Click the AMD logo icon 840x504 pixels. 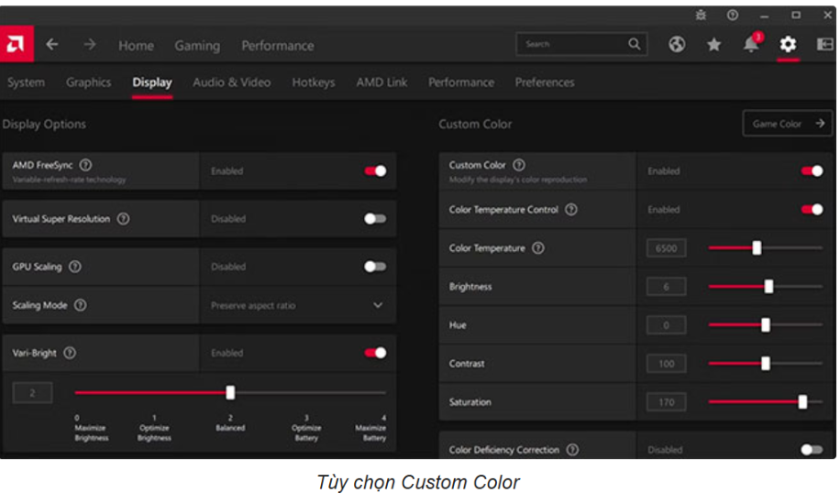[x=17, y=45]
